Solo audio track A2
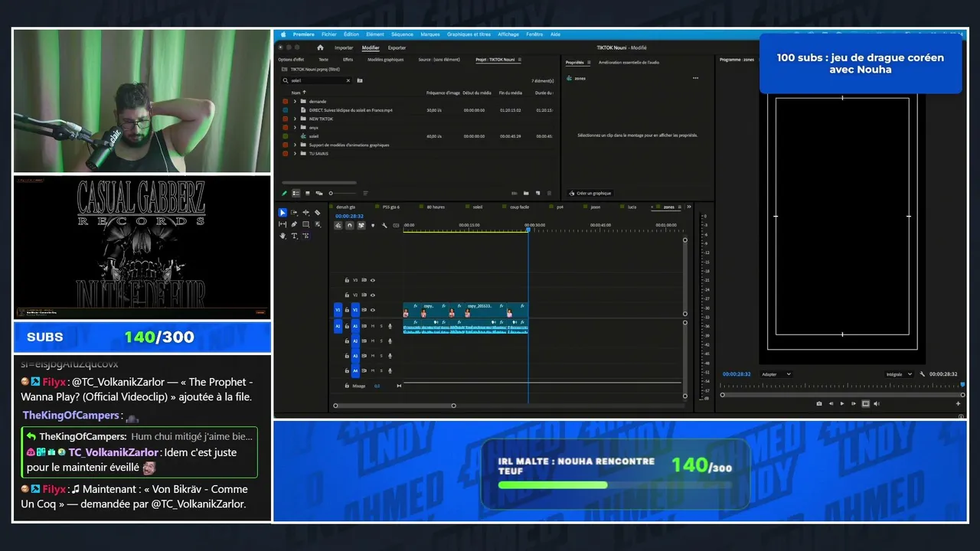Image resolution: width=980 pixels, height=551 pixels. (381, 341)
